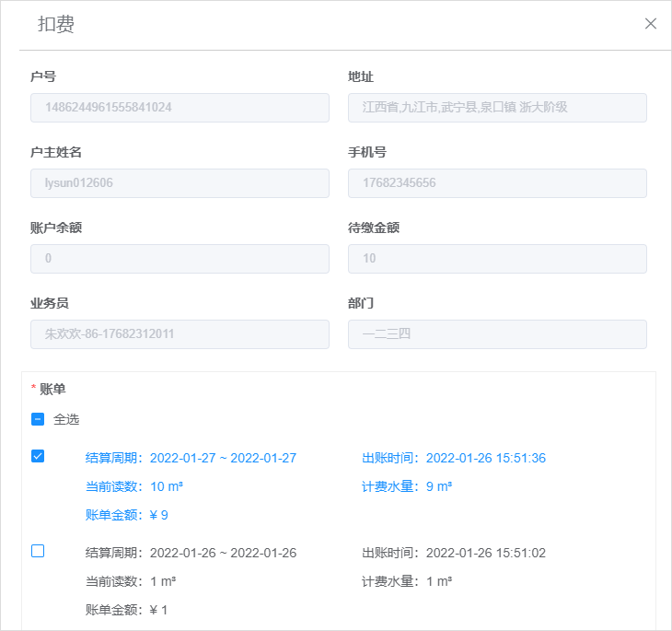Click the 部门 field 一二三四
672x631 pixels.
pos(497,334)
